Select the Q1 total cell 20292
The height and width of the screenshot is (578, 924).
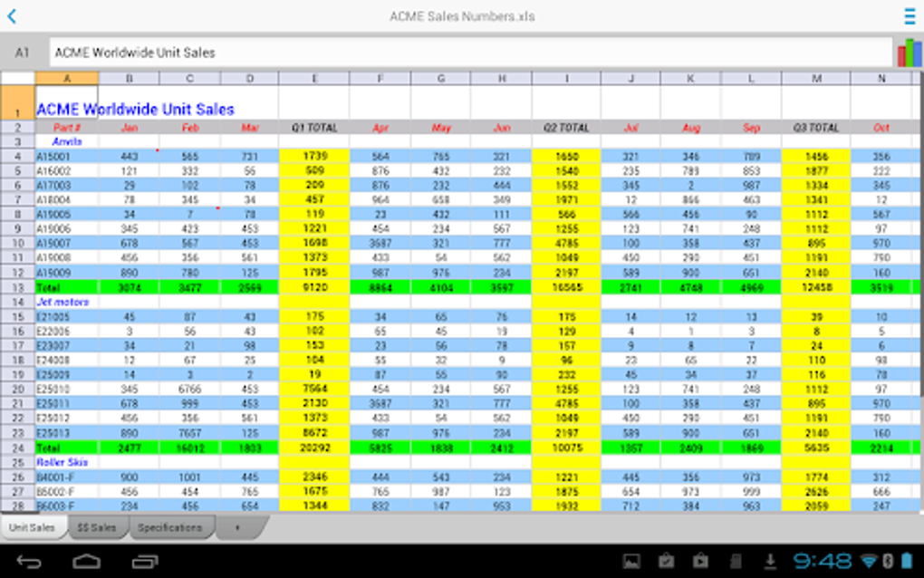coord(314,448)
